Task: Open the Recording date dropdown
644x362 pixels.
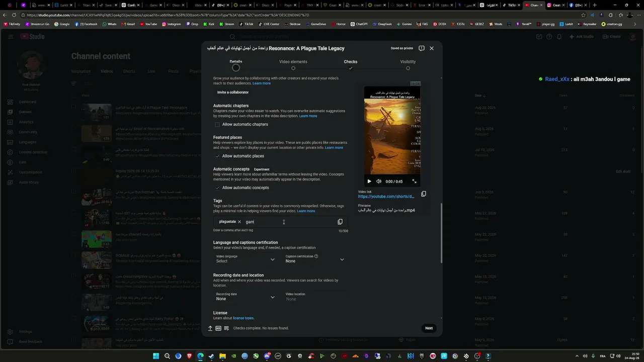Action: pos(246,297)
